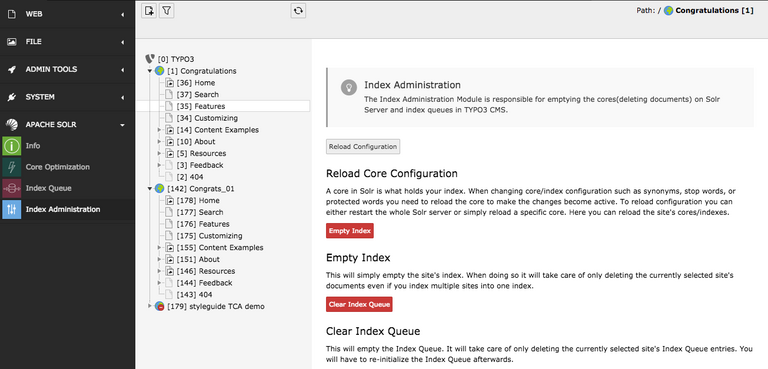Select the [35] Features page

pyautogui.click(x=201, y=106)
